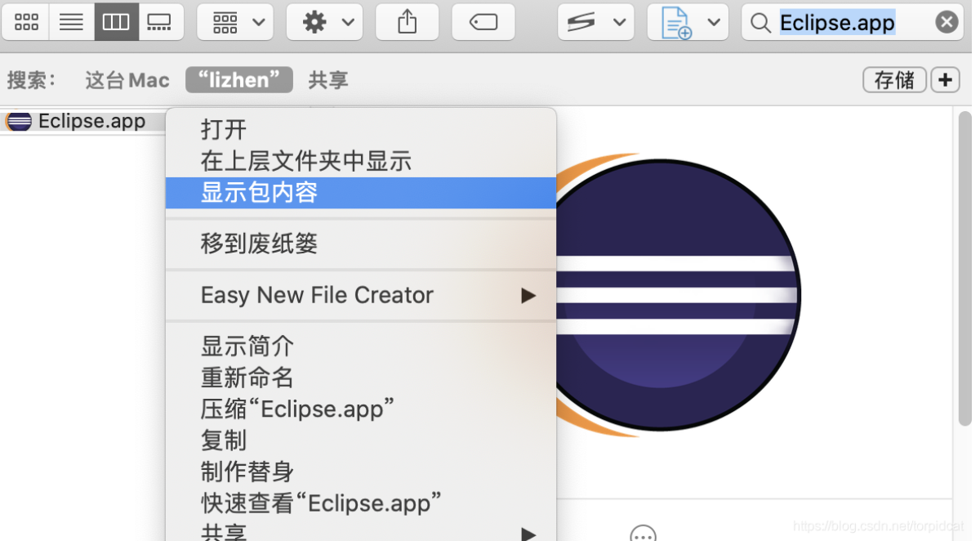Click the Eclipse icon in results row
This screenshot has width=980, height=541.
click(x=18, y=121)
